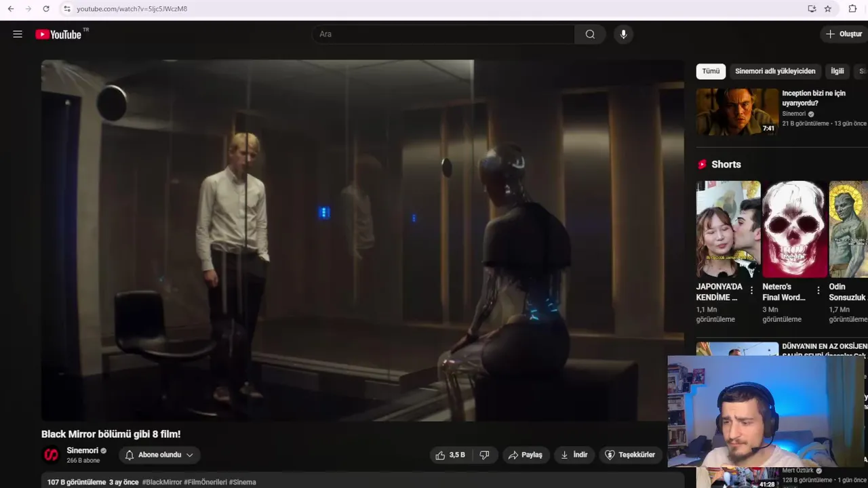Screen dimensions: 868x488
Task: Click the video player to pause
Action: 362,241
